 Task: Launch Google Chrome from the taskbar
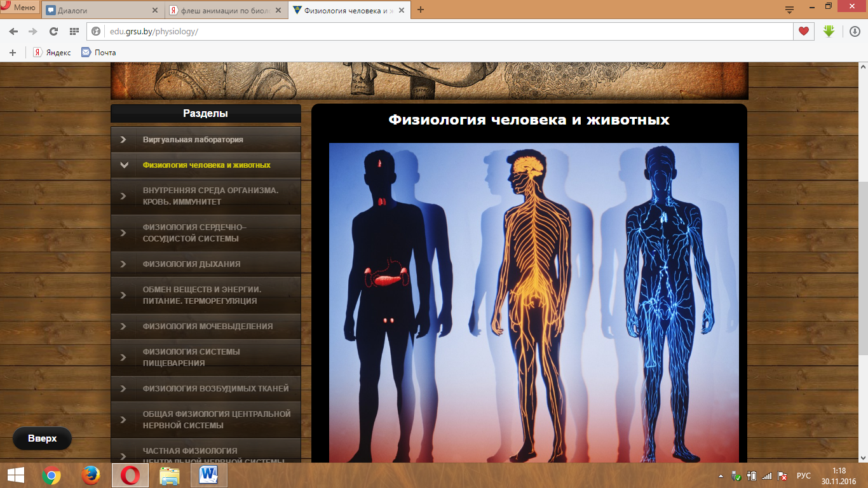[x=51, y=475]
